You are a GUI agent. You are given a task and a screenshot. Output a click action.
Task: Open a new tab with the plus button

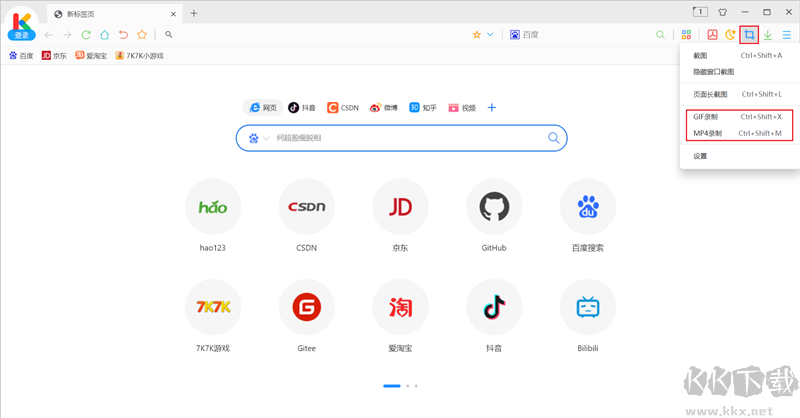[194, 14]
